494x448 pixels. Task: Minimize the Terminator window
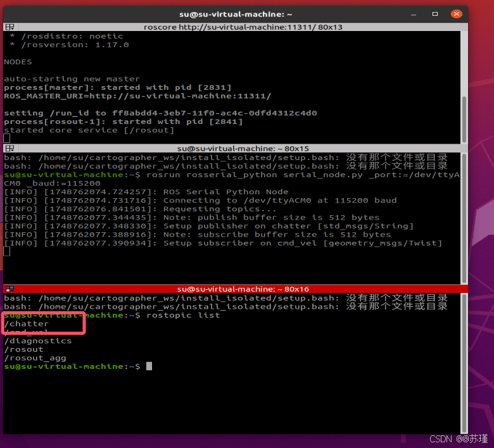(414, 14)
